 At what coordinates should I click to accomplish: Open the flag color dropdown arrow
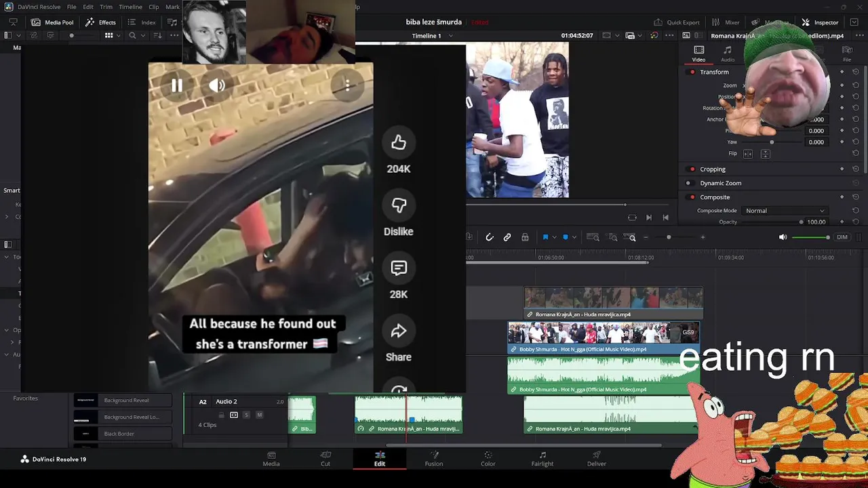[554, 237]
